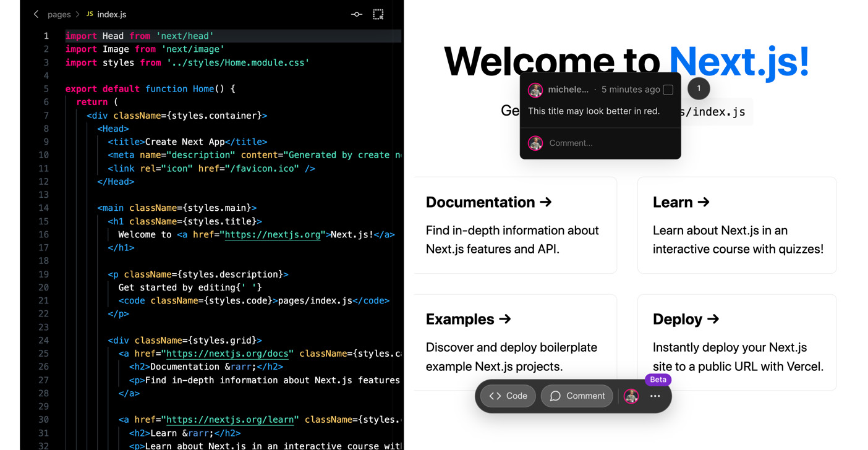This screenshot has width=868, height=450.
Task: Enable Comment mode from the toolbar
Action: [x=577, y=396]
